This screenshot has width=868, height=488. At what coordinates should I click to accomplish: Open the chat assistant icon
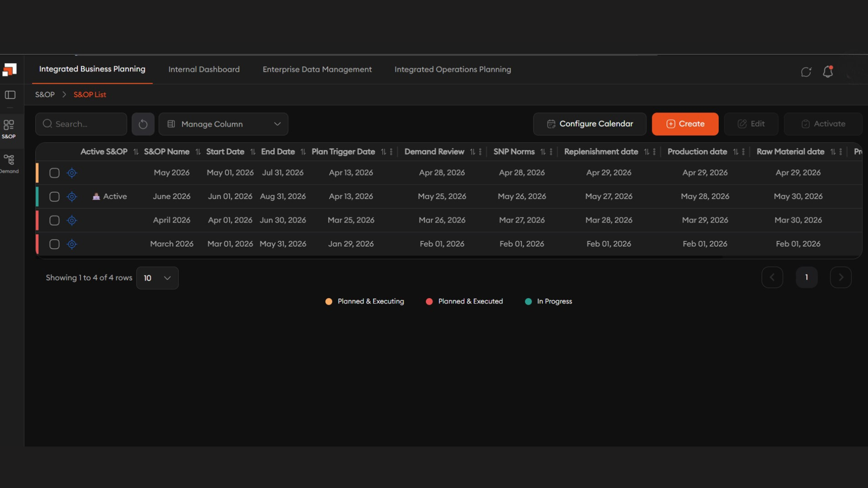(806, 72)
